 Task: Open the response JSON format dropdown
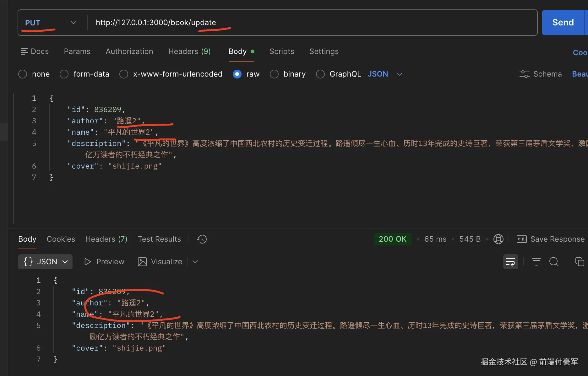click(46, 262)
